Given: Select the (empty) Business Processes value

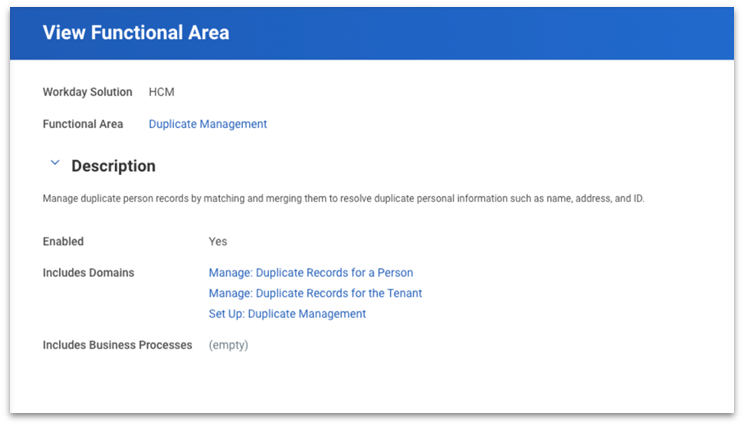Looking at the screenshot, I should pyautogui.click(x=228, y=345).
